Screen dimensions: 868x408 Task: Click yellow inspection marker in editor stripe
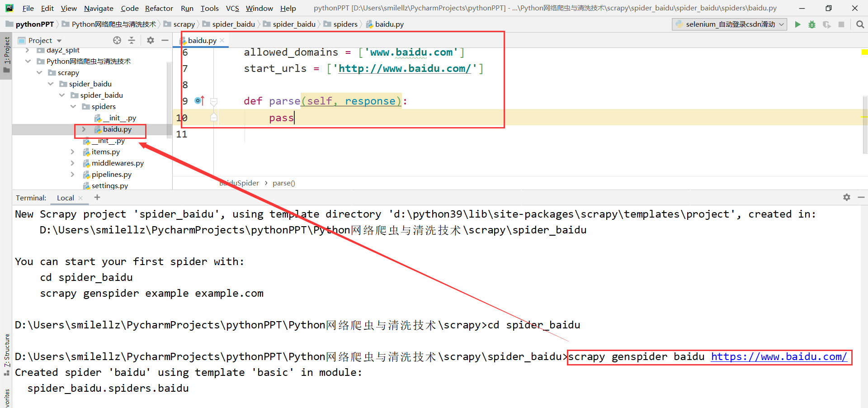(864, 52)
